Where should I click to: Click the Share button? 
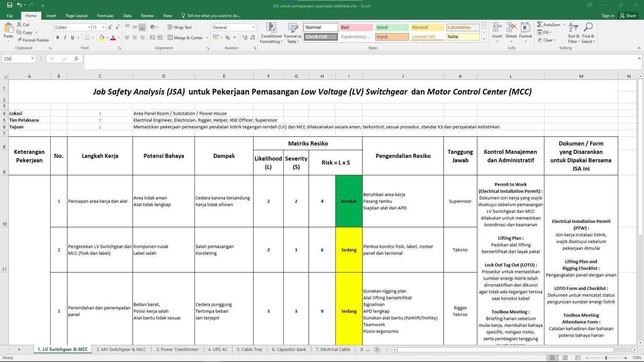pos(628,15)
